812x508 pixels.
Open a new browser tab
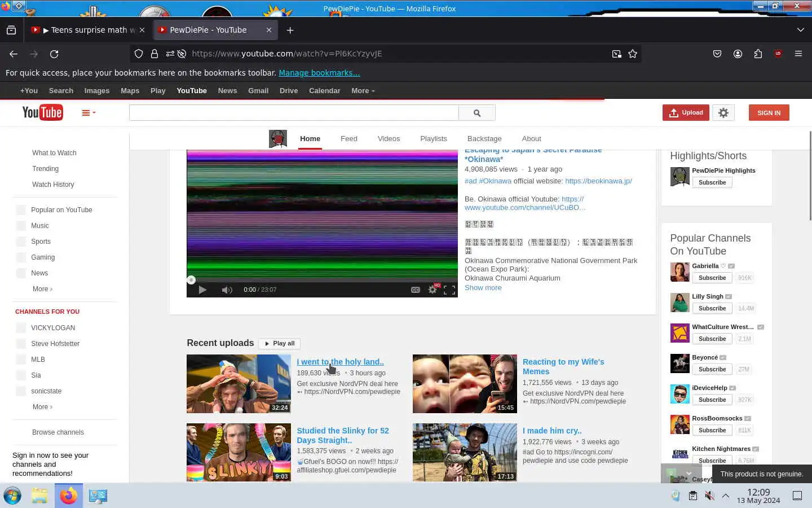tap(290, 30)
